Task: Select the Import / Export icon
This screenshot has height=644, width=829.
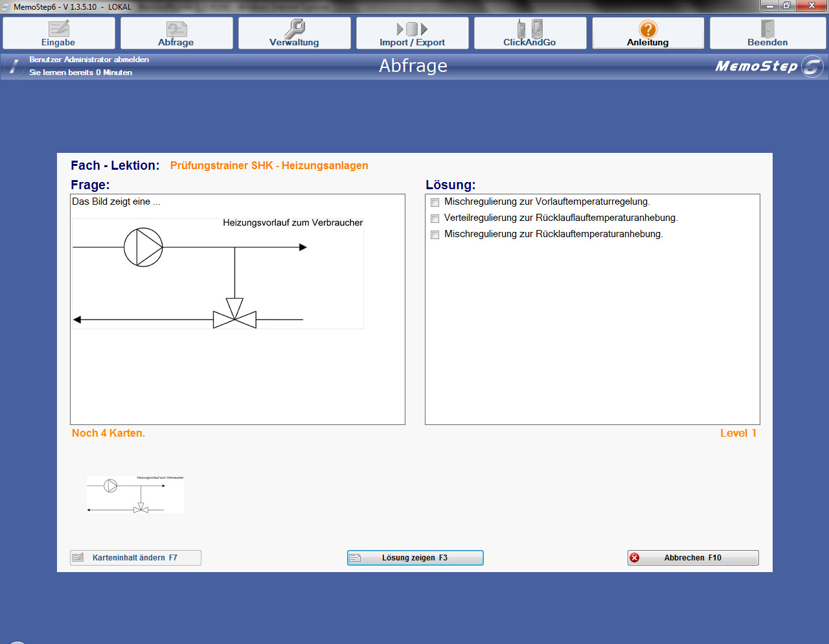Action: [412, 29]
